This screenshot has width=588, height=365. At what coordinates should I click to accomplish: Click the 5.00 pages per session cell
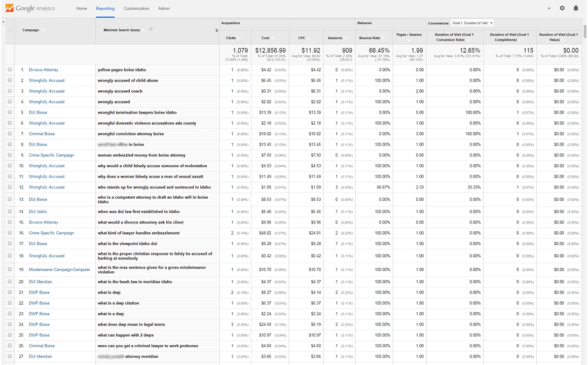point(420,112)
